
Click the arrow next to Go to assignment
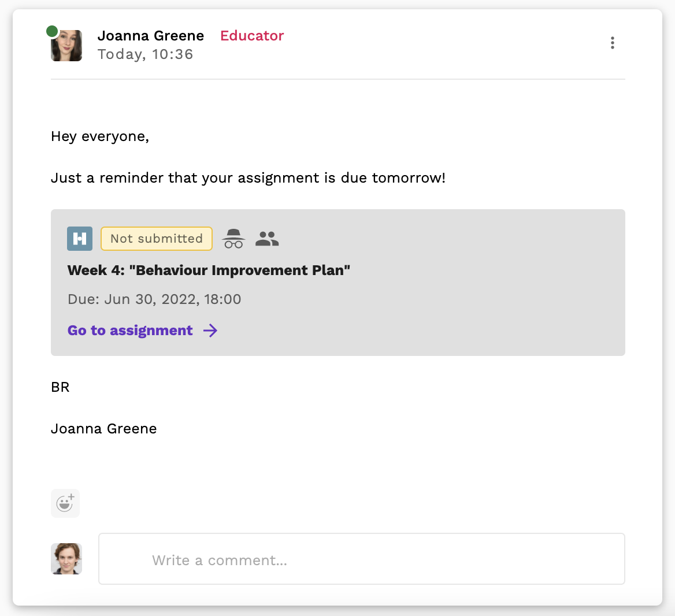click(x=210, y=331)
